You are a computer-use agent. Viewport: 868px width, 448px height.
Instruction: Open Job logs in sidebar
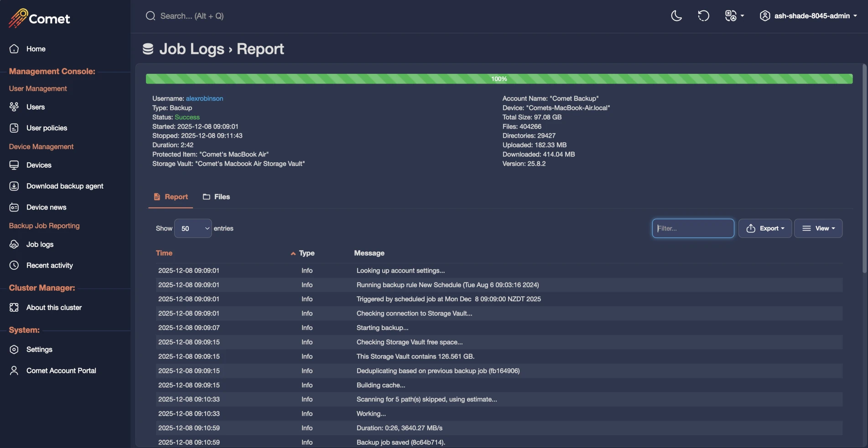[x=40, y=244]
